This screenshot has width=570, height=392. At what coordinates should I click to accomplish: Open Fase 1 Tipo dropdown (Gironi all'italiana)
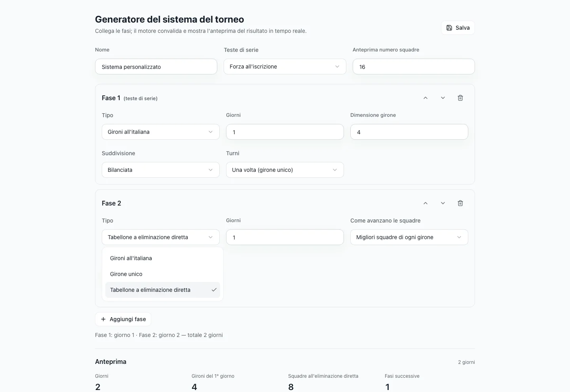161,132
